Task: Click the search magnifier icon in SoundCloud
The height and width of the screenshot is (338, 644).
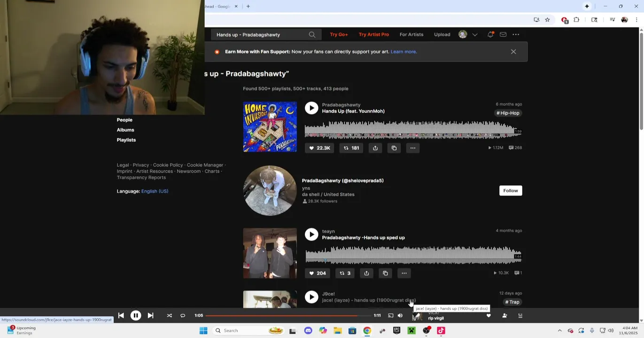Action: tap(312, 35)
